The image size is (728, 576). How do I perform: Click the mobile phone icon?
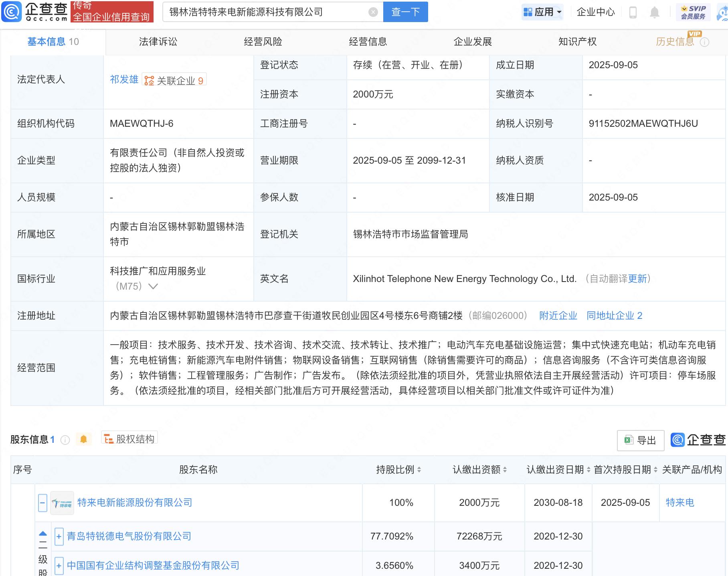click(x=633, y=12)
